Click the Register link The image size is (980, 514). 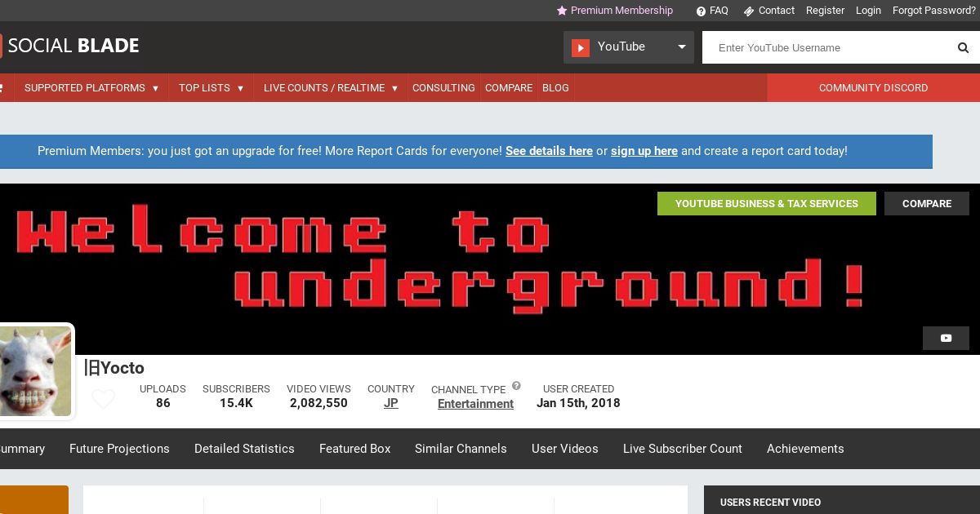[825, 11]
